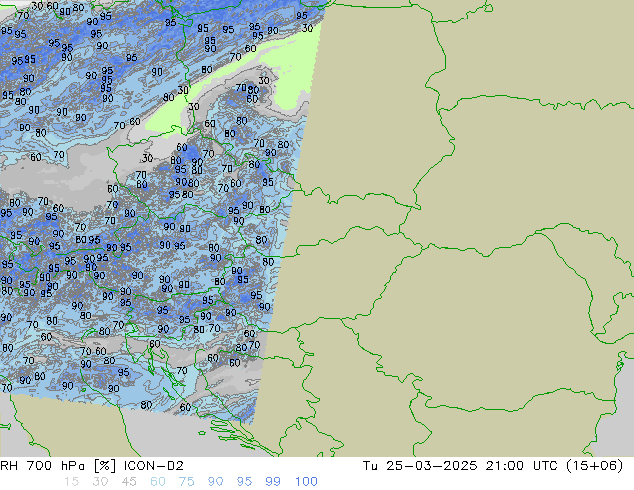
Task: Select the light blue legend value 60 in the scale
Action: pyautogui.click(x=158, y=482)
